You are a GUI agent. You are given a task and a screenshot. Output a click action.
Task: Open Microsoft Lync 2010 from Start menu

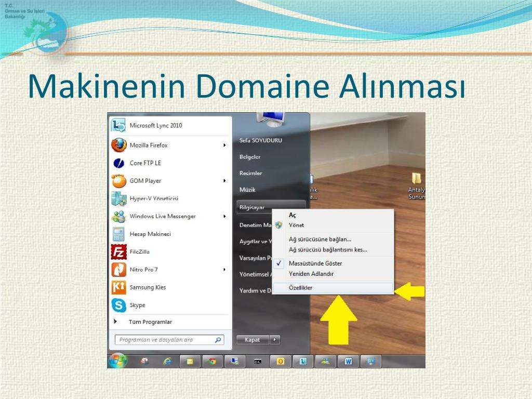click(170, 126)
